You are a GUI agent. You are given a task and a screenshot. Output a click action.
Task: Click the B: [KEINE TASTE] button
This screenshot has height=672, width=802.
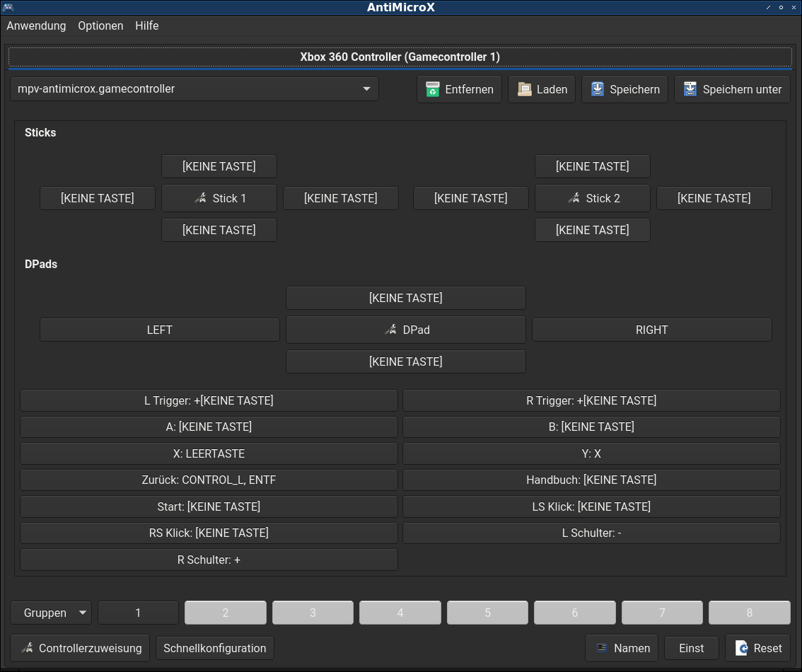point(591,427)
